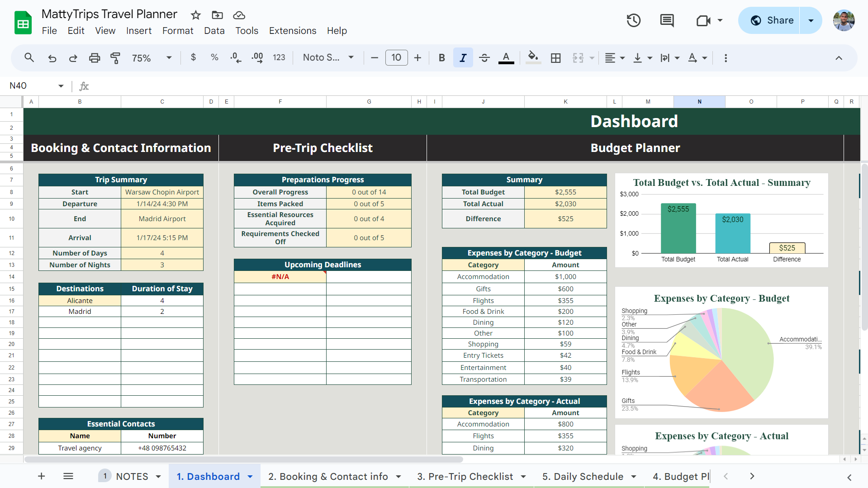
Task: Format as percent
Action: (214, 57)
